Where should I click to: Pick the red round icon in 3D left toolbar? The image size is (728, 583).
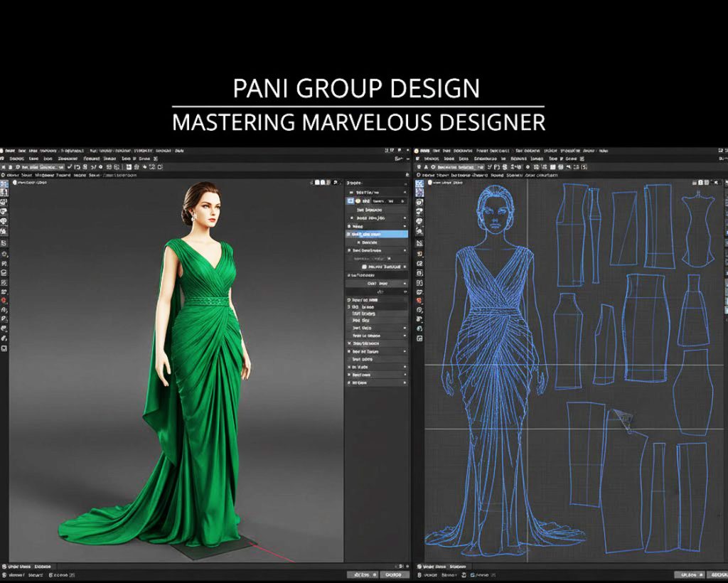pos(4,301)
